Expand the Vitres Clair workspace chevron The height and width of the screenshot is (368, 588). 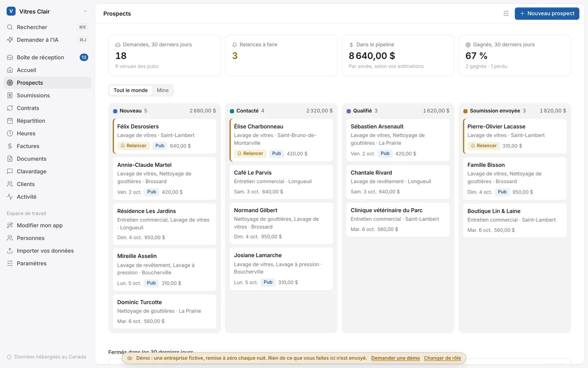(x=85, y=11)
